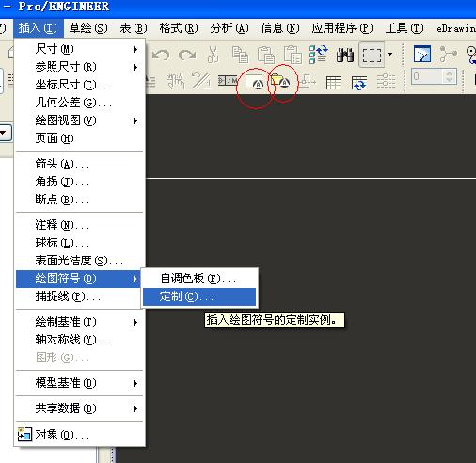The height and width of the screenshot is (463, 476).
Task: Click the diagonal lines toolbar icon
Action: (x=201, y=81)
